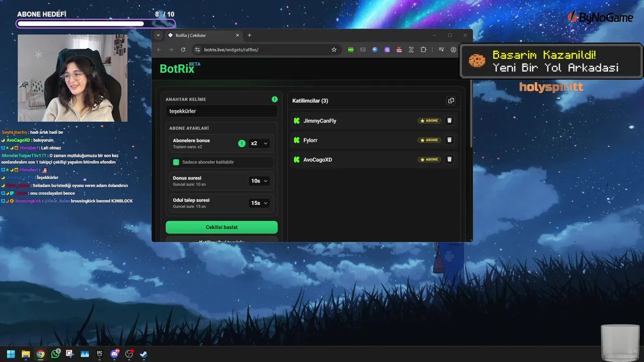644x362 pixels.
Task: Open the purple circular extension icon
Action: click(387, 49)
